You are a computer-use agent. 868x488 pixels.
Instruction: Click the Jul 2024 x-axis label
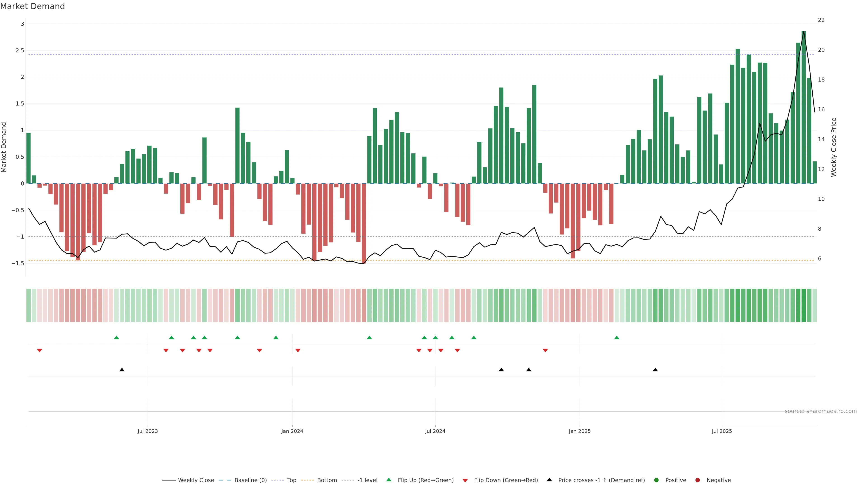click(x=435, y=431)
